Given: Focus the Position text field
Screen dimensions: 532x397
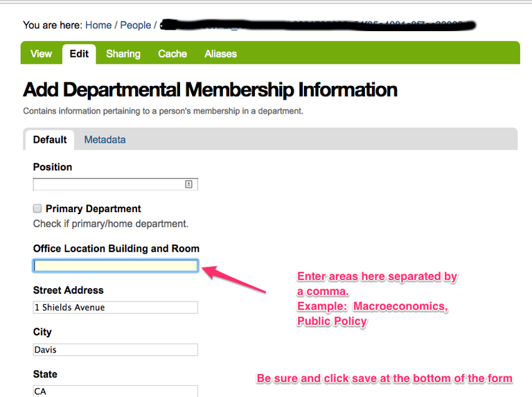Looking at the screenshot, I should [107, 184].
